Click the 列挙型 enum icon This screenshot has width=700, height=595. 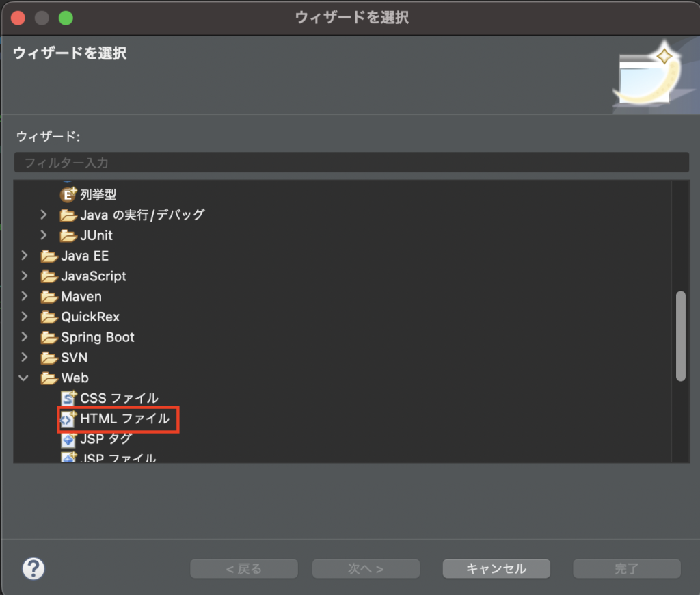click(68, 195)
